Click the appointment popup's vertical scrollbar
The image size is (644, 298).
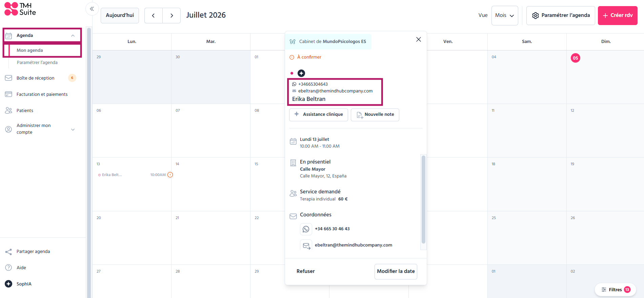423,199
